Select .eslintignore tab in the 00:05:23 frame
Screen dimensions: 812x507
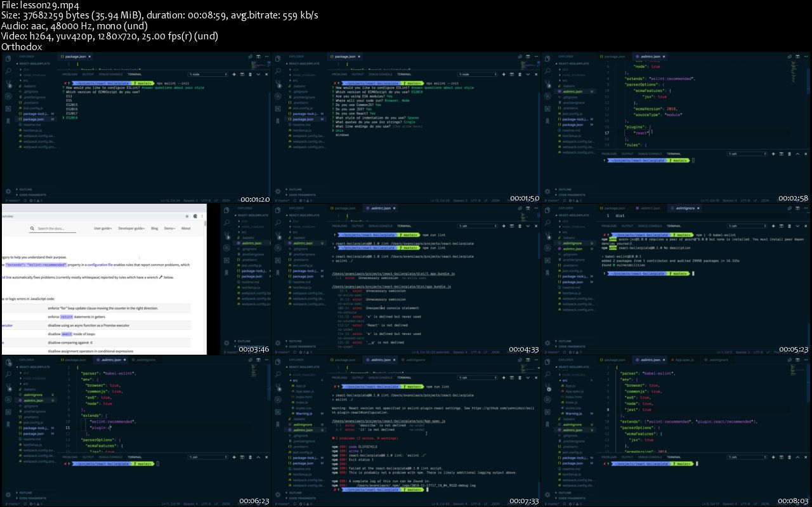click(x=684, y=208)
